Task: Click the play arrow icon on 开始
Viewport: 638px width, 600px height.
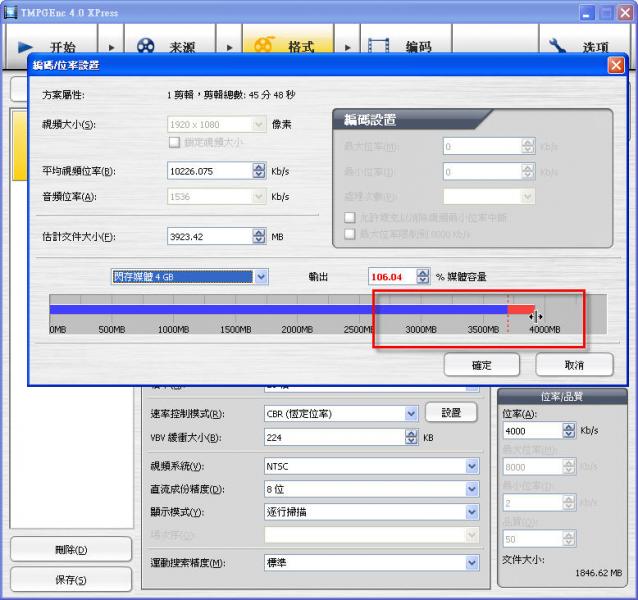Action: [x=26, y=46]
